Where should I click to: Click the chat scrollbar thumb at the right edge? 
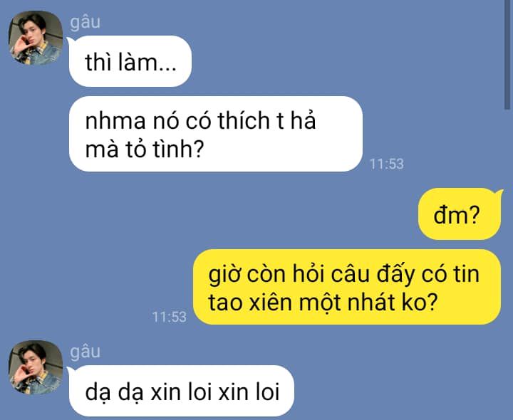507,54
